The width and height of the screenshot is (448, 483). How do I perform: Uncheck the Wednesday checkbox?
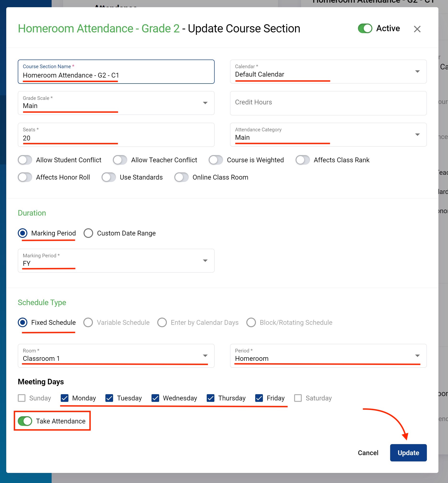pyautogui.click(x=155, y=398)
